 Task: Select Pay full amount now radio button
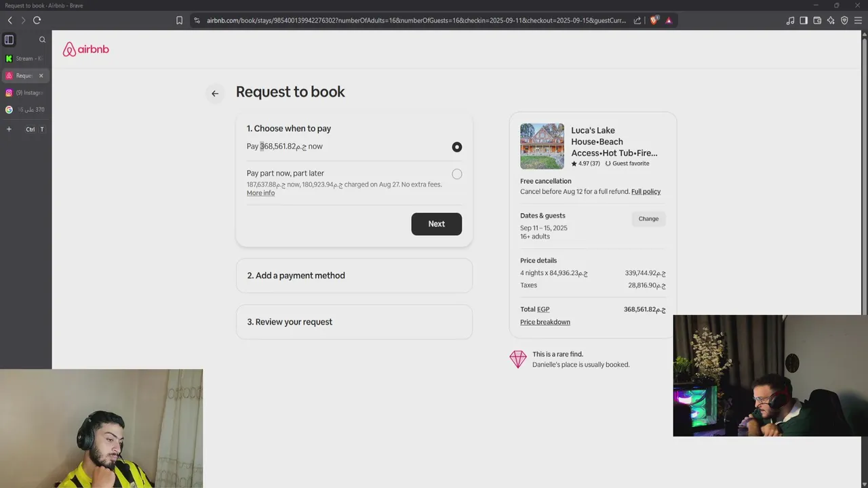(x=457, y=147)
